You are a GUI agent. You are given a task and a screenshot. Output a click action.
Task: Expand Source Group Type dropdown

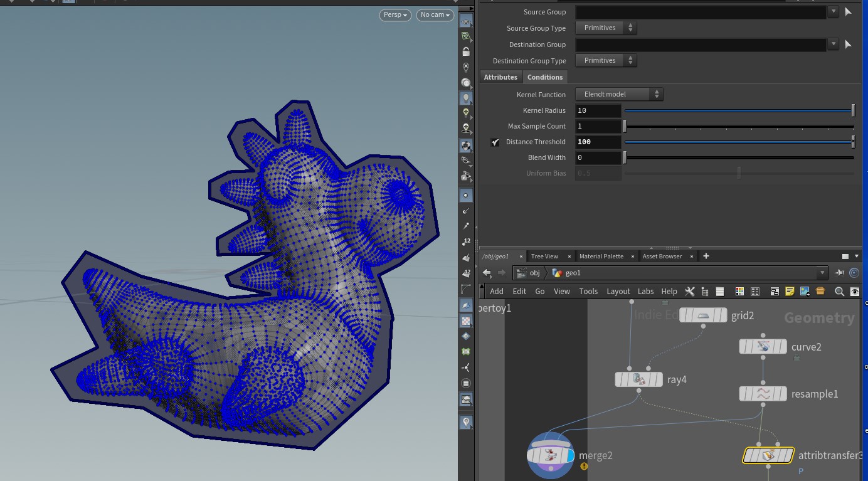(606, 28)
